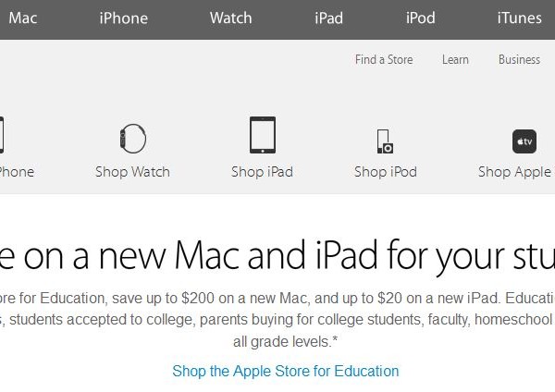555x392 pixels.
Task: Click the partially visible iPhone icon
Action: pyautogui.click(x=2, y=135)
